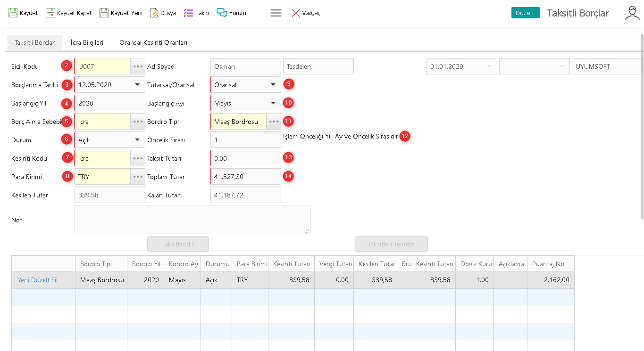Viewport: 644px width, 351px height.
Task: Open Sicil Kodu lookup ellipsis button
Action: (138, 66)
